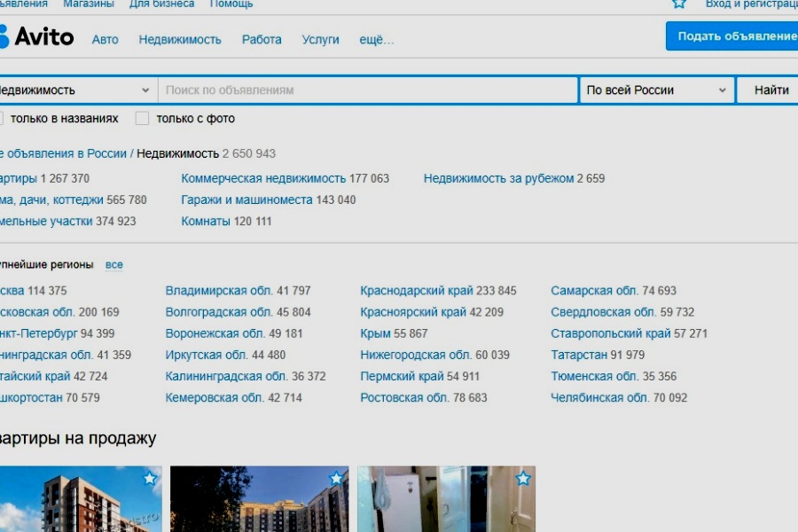Check the 'только с фото' checkbox
Viewport: 798px width, 532px height.
coord(142,118)
